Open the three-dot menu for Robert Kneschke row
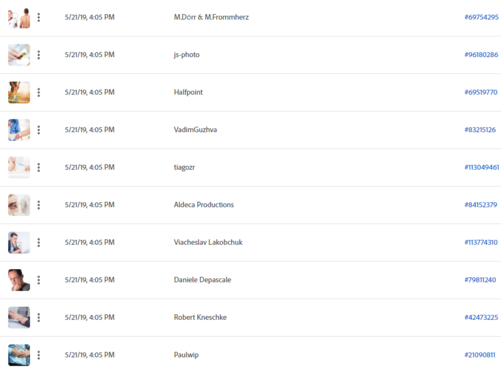Viewport: 501px width, 372px height. tap(39, 317)
